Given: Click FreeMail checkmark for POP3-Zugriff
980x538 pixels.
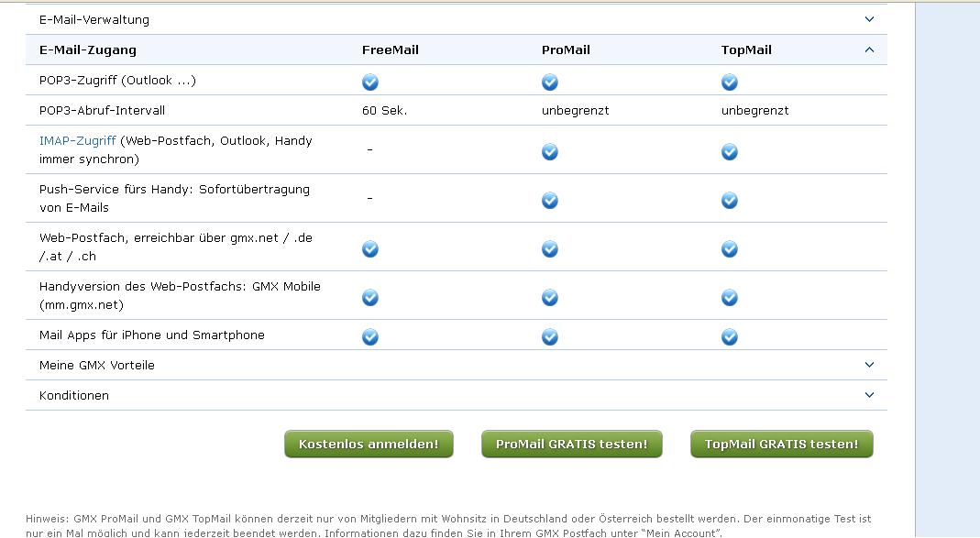Looking at the screenshot, I should 370,82.
